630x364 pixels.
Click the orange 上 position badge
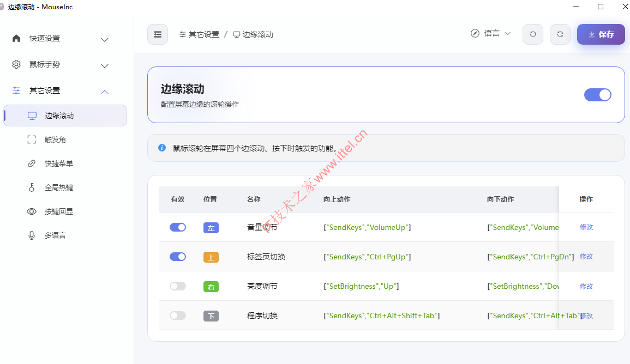tap(211, 257)
